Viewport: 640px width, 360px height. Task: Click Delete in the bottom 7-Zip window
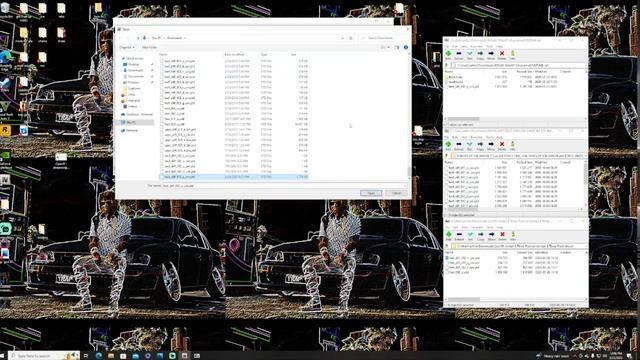point(502,236)
